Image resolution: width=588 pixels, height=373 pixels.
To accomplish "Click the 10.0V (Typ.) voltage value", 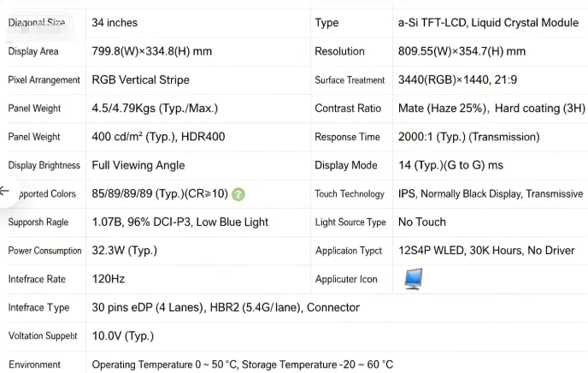I will coord(123,336).
